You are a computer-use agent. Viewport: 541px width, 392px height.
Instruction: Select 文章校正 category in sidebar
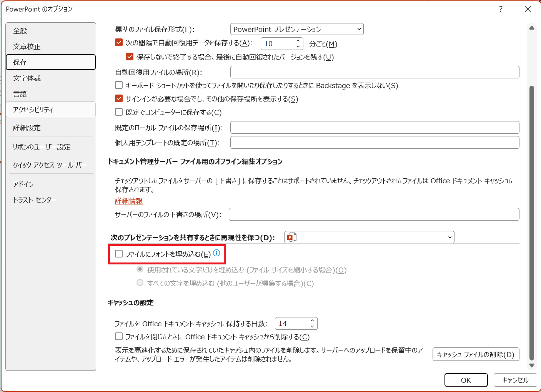pyautogui.click(x=51, y=47)
